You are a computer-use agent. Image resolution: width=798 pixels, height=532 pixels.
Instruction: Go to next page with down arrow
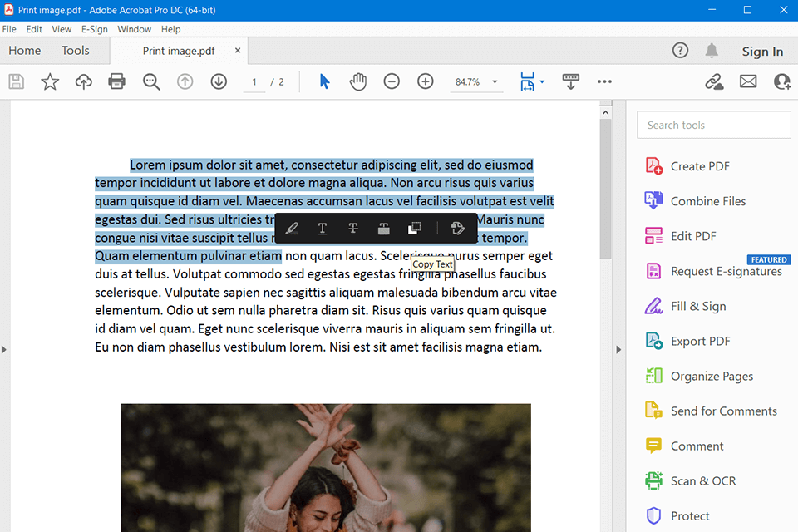[219, 81]
